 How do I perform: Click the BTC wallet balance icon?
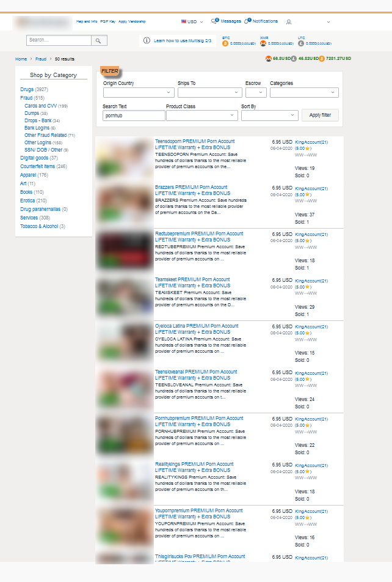pos(225,43)
